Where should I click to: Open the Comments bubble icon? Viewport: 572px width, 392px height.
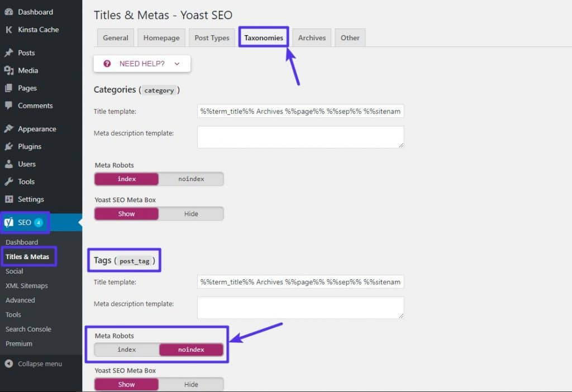[8, 106]
